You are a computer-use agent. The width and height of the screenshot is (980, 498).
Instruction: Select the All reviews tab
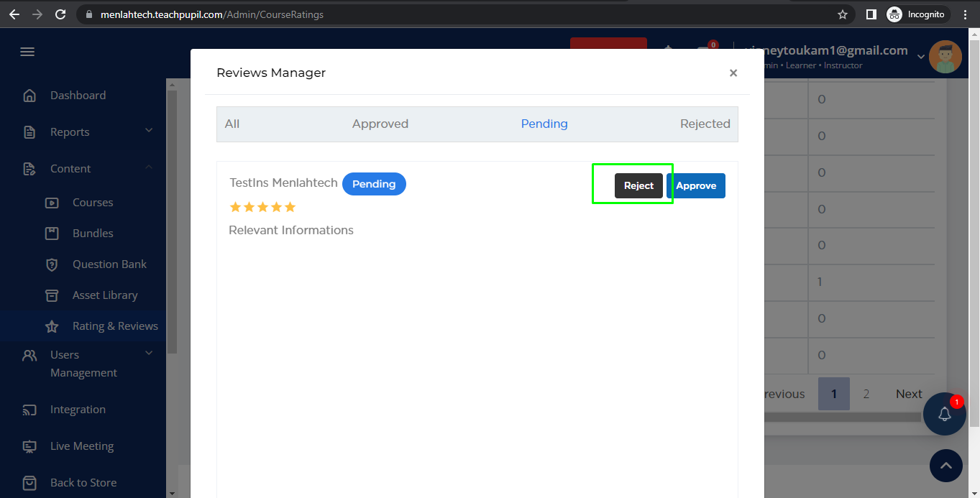[232, 124]
